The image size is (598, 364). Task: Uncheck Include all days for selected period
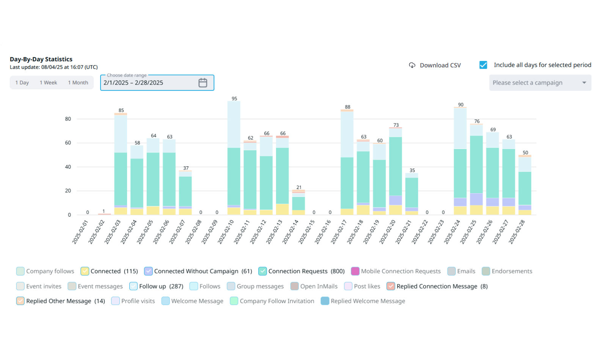[483, 65]
